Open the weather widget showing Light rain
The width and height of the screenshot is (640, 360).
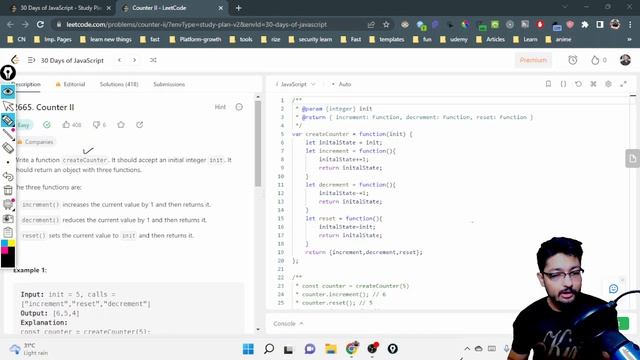pos(29,349)
